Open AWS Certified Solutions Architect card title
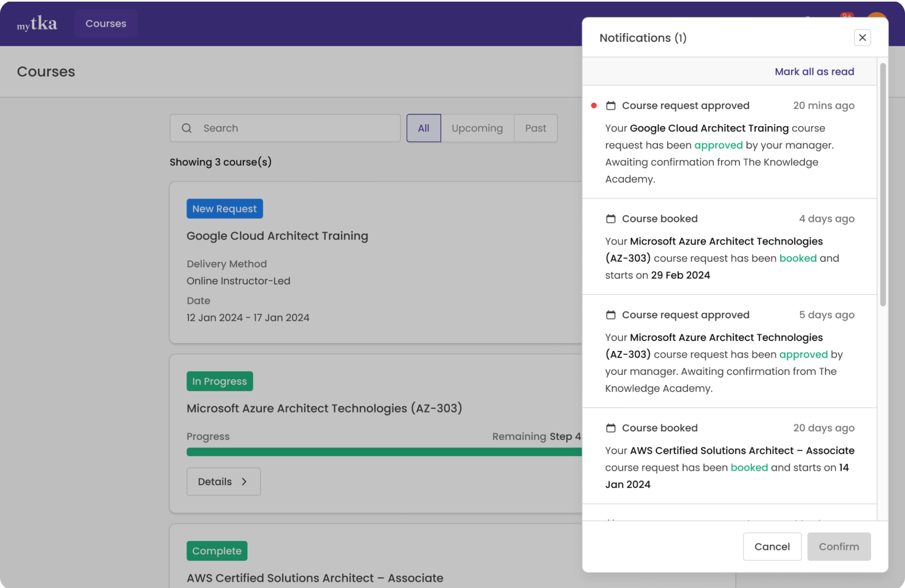The image size is (905, 588). [315, 578]
